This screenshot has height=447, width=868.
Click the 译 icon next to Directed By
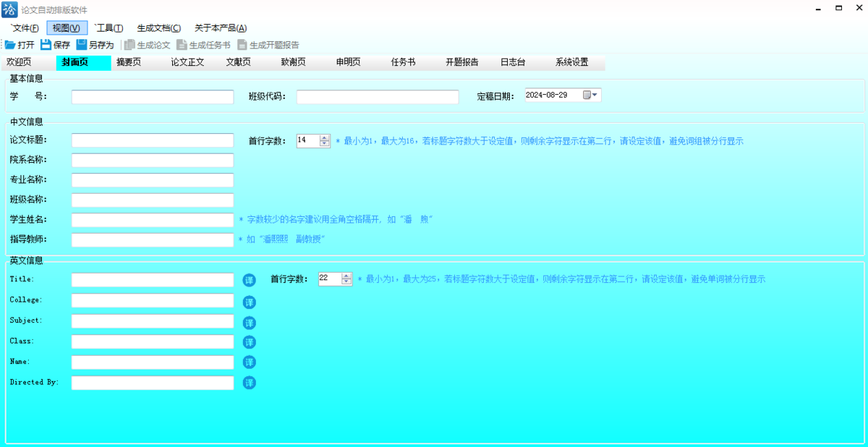[249, 383]
